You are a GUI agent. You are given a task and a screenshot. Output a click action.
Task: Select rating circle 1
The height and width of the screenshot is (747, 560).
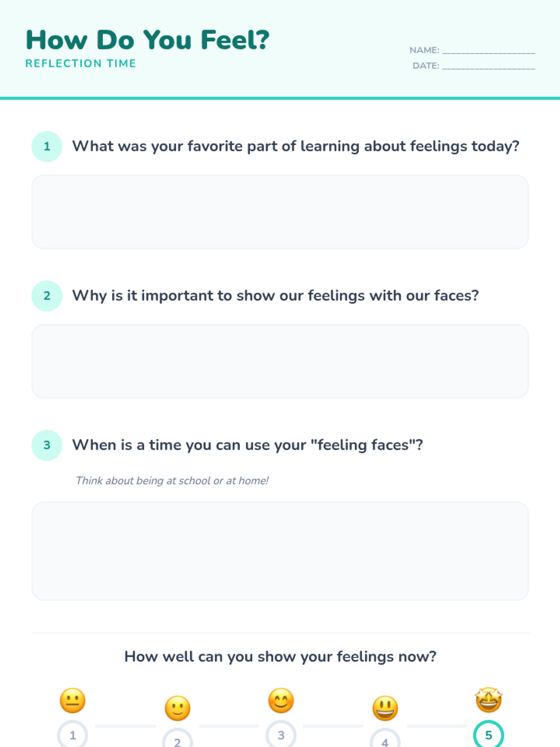[73, 735]
